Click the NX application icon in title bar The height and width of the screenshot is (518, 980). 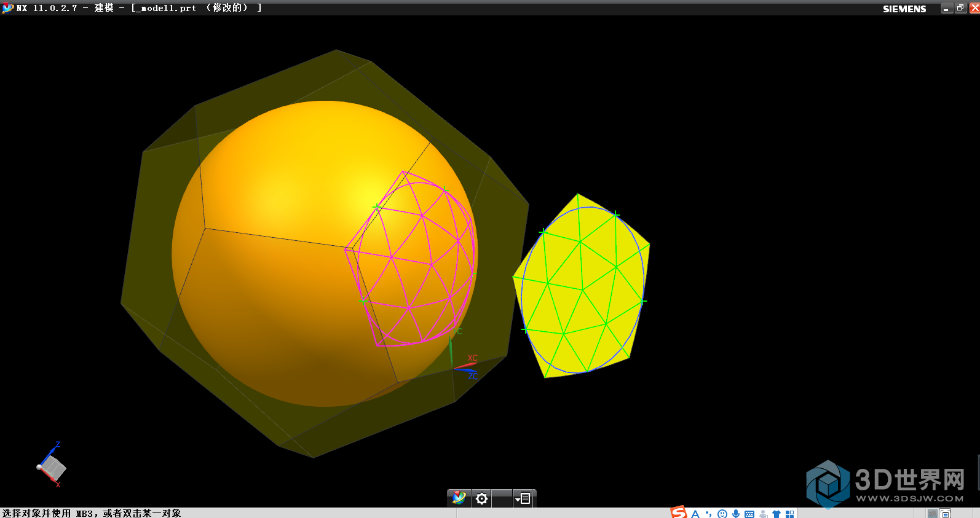coord(7,8)
